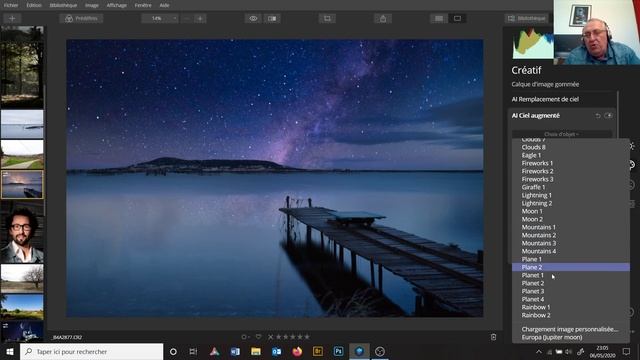Image resolution: width=640 pixels, height=360 pixels.
Task: Select the crop tool icon
Action: tap(327, 18)
